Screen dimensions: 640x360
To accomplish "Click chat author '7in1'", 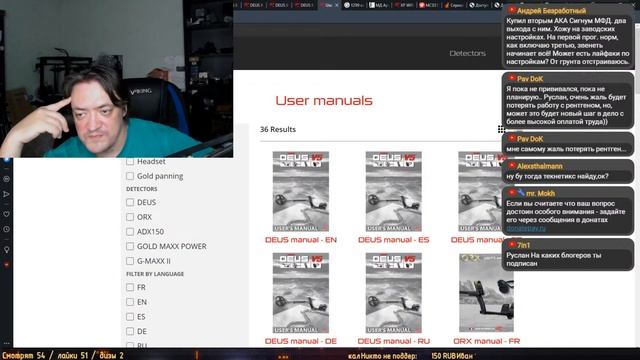I will (523, 245).
